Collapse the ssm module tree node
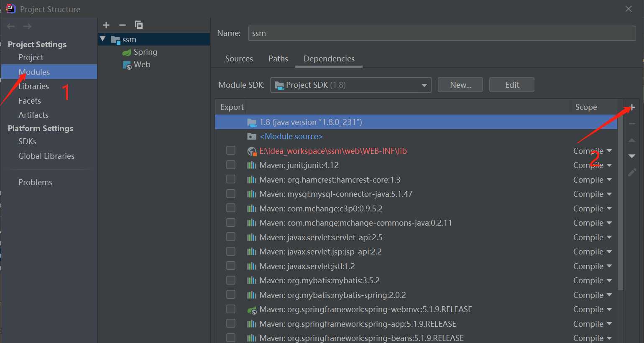This screenshot has width=644, height=343. (103, 39)
